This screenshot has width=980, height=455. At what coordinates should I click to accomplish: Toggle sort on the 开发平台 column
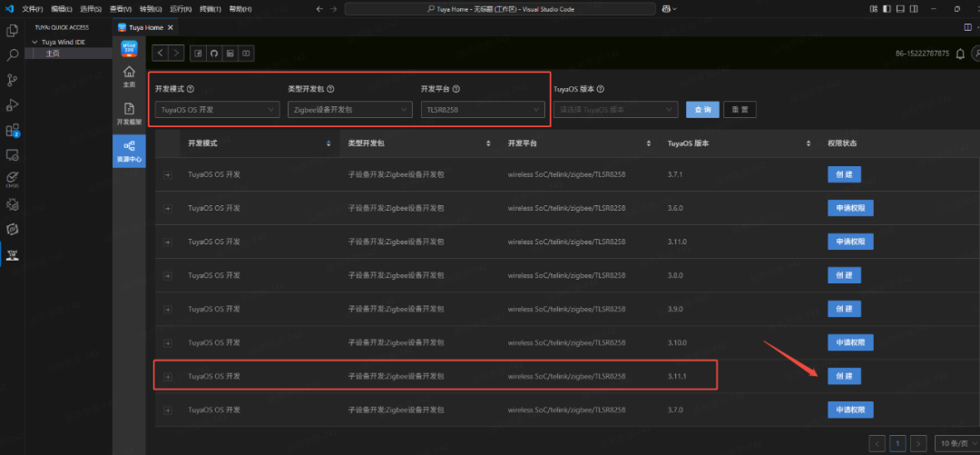(x=650, y=144)
